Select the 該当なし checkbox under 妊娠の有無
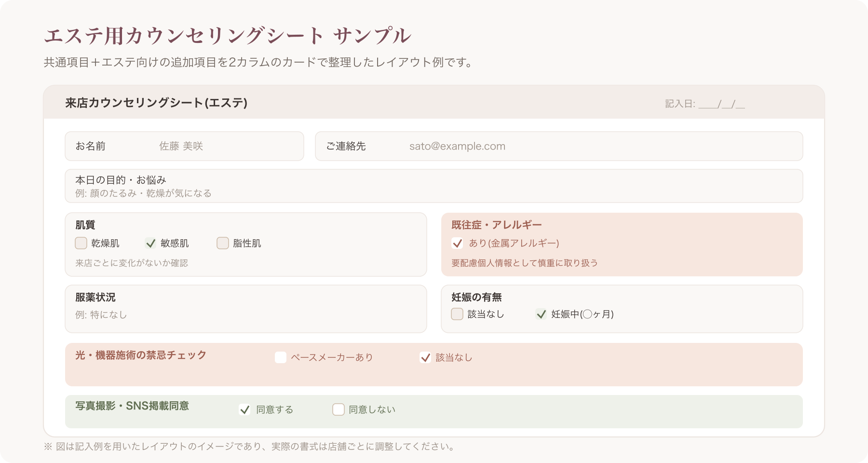Screen dimensions: 868x463 [x=457, y=314]
